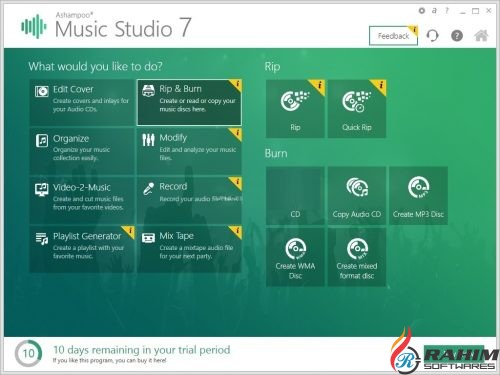500x375 pixels.
Task: Open the Modify music files tile
Action: click(189, 151)
